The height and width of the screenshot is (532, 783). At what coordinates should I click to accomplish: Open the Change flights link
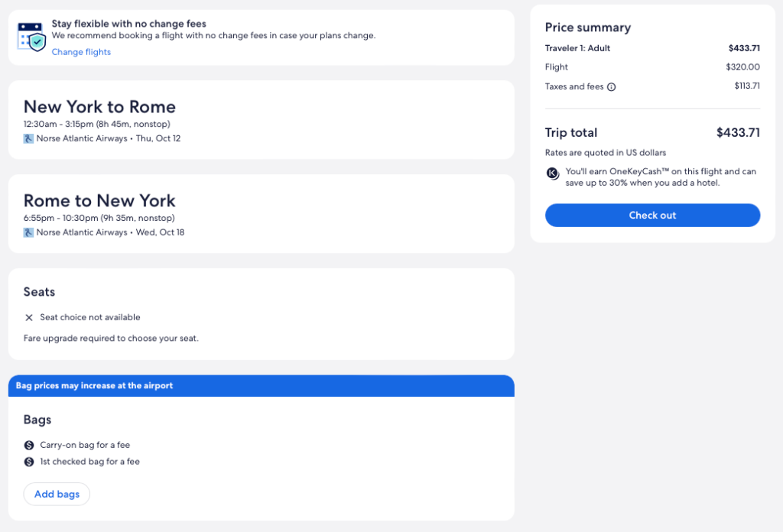pyautogui.click(x=81, y=52)
